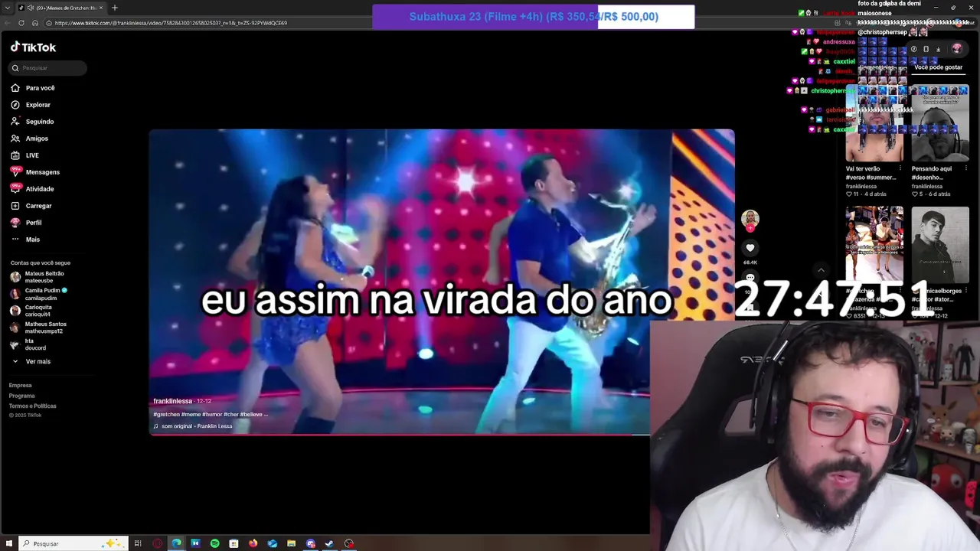Open the TikTok profile avatar menu
The height and width of the screenshot is (551, 980).
pyautogui.click(x=956, y=49)
